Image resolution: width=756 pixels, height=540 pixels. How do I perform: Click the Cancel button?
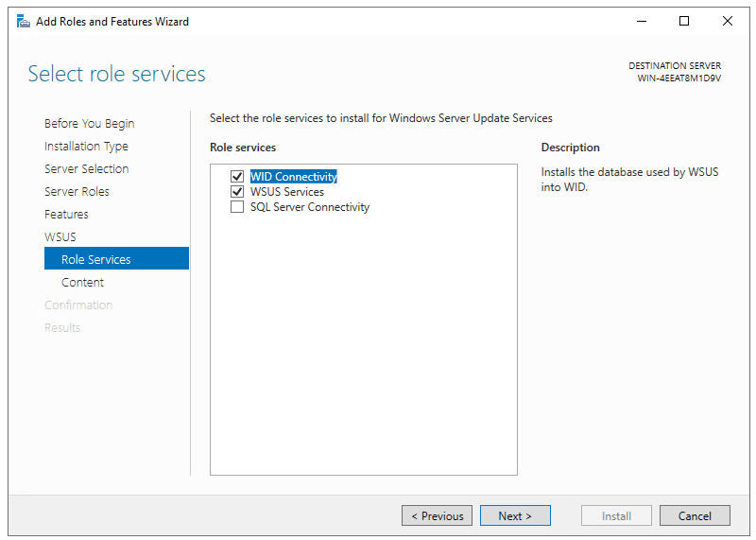[695, 515]
